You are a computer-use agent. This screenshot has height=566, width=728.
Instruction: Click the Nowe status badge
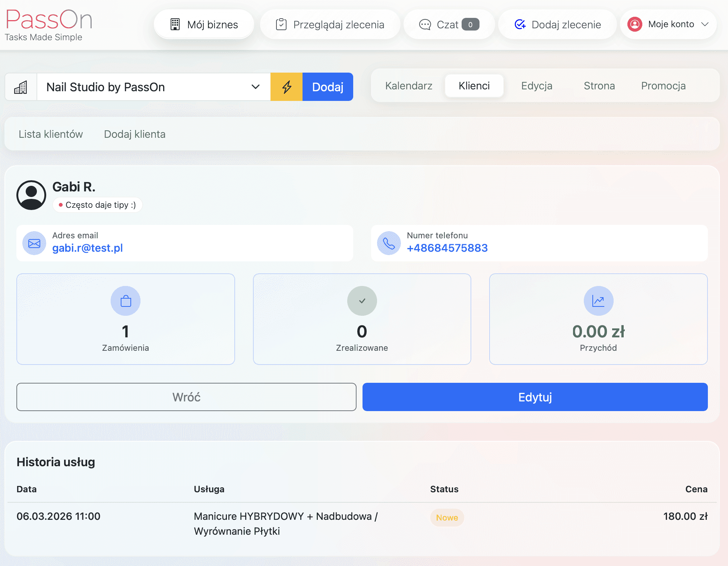pos(447,518)
